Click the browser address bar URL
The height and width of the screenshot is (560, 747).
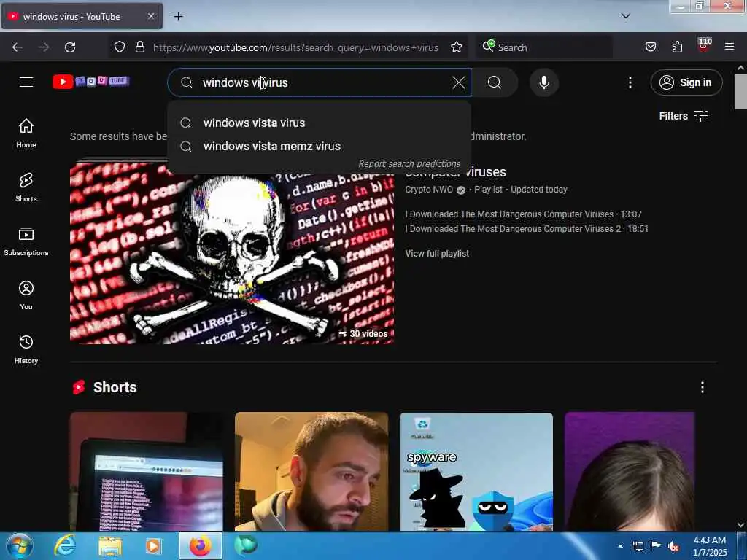tap(295, 47)
